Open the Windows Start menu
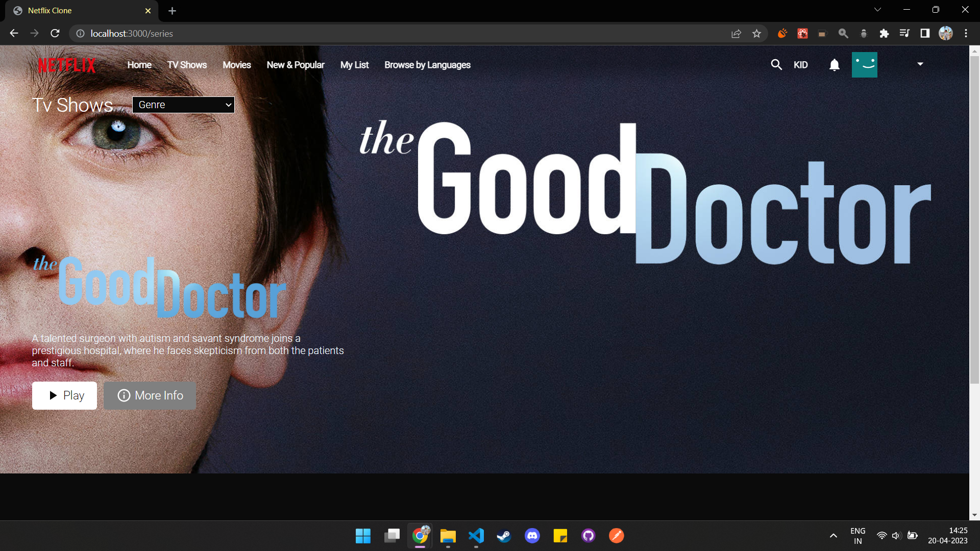This screenshot has height=551, width=980. 363,536
